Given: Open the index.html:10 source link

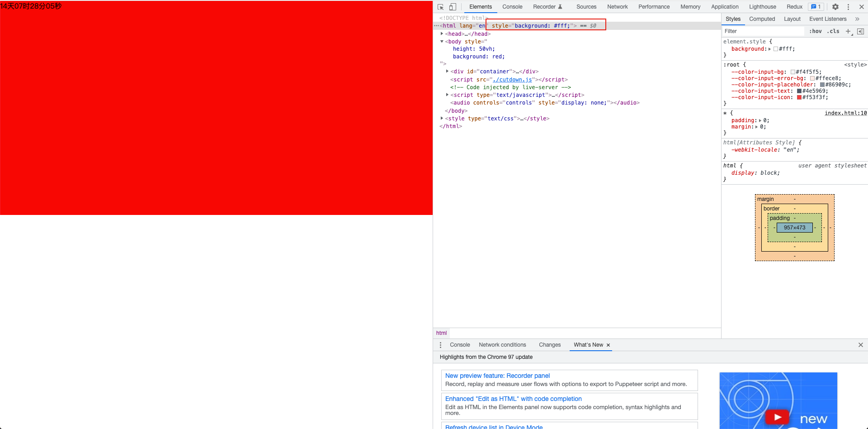Looking at the screenshot, I should pos(845,113).
